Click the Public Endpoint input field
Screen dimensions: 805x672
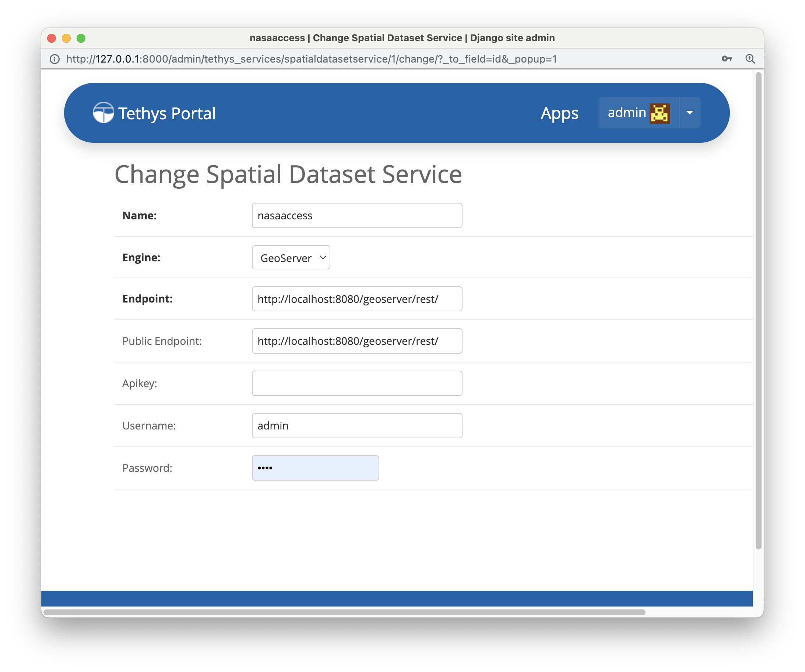[357, 341]
